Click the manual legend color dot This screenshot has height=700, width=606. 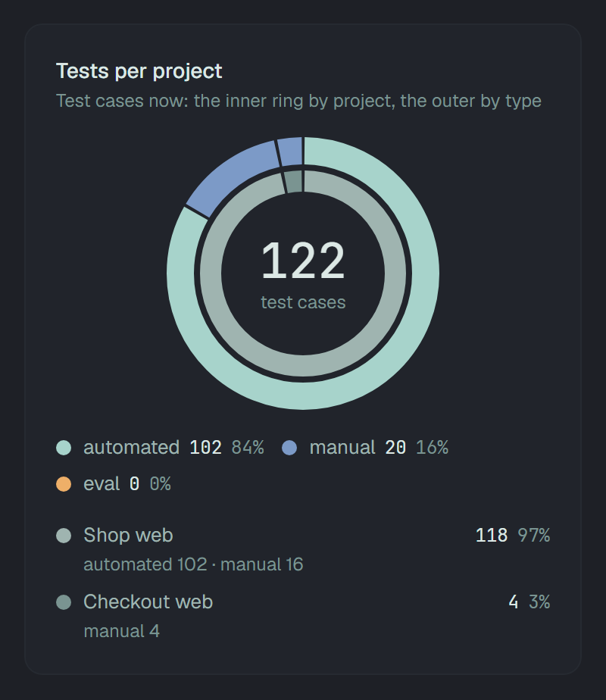[289, 447]
